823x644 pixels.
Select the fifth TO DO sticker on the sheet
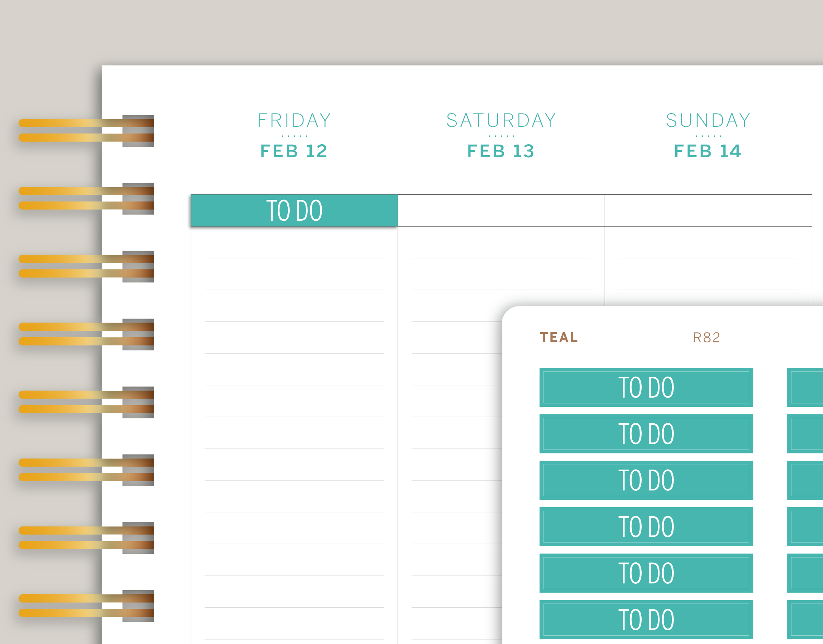pos(646,573)
